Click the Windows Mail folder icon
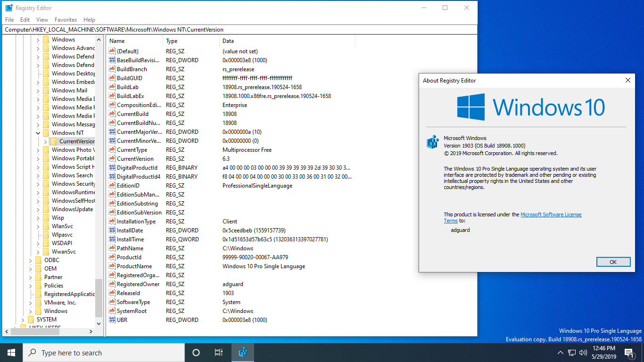Viewport: 644px width, 362px height. (46, 90)
